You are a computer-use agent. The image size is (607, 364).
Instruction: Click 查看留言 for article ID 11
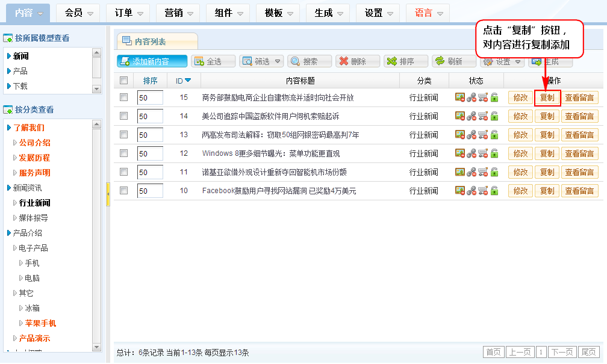(x=579, y=172)
